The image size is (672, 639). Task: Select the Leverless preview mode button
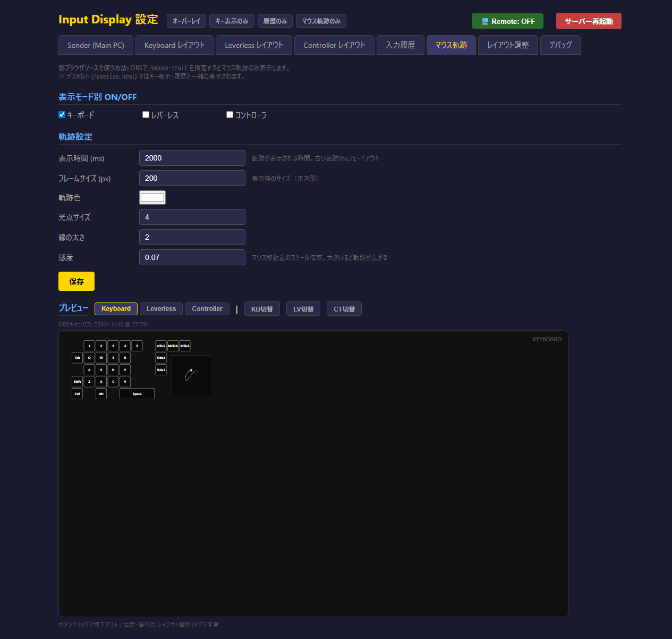click(x=161, y=309)
